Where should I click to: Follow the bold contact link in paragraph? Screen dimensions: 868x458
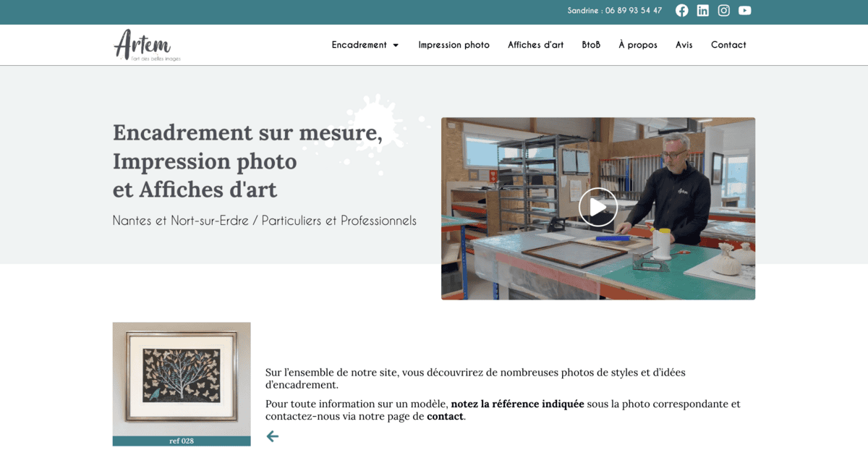(x=445, y=417)
